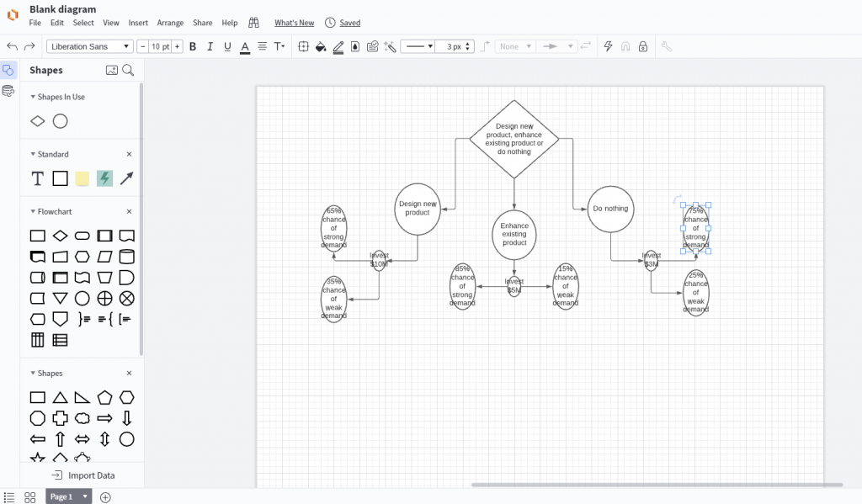
Task: Toggle bold text formatting
Action: [x=193, y=46]
